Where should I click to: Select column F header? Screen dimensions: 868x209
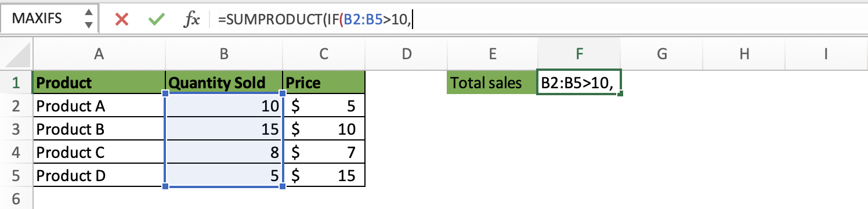[x=579, y=55]
